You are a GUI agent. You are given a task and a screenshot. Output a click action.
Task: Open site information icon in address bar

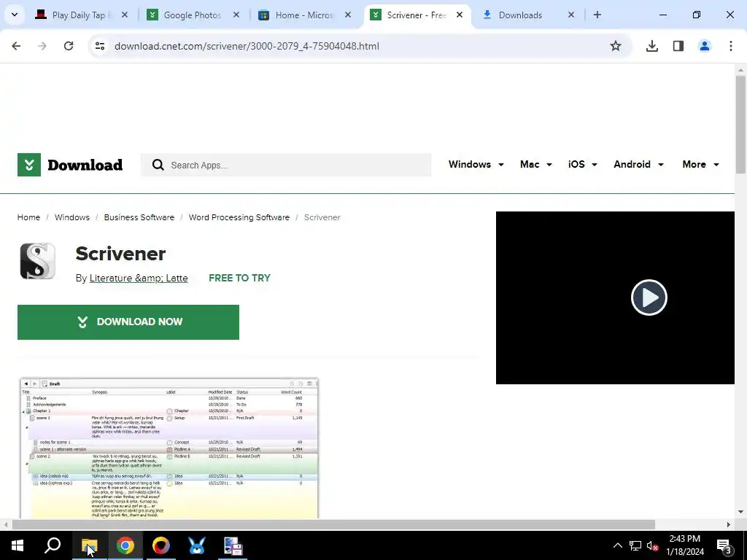tap(100, 46)
